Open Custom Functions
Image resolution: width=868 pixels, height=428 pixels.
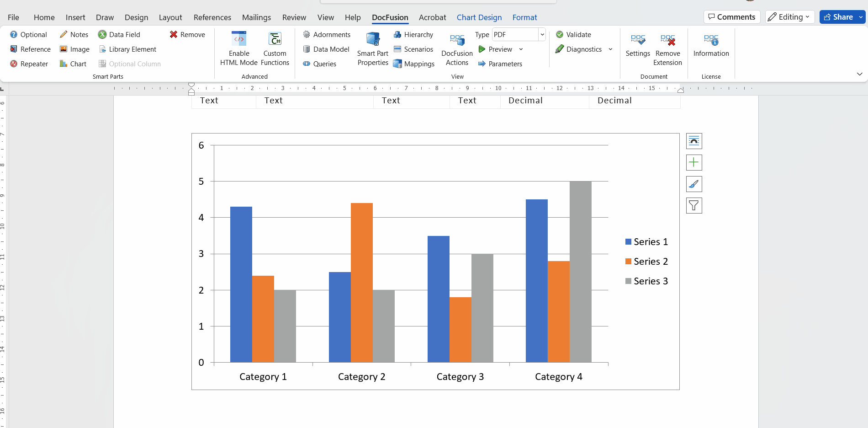click(275, 48)
